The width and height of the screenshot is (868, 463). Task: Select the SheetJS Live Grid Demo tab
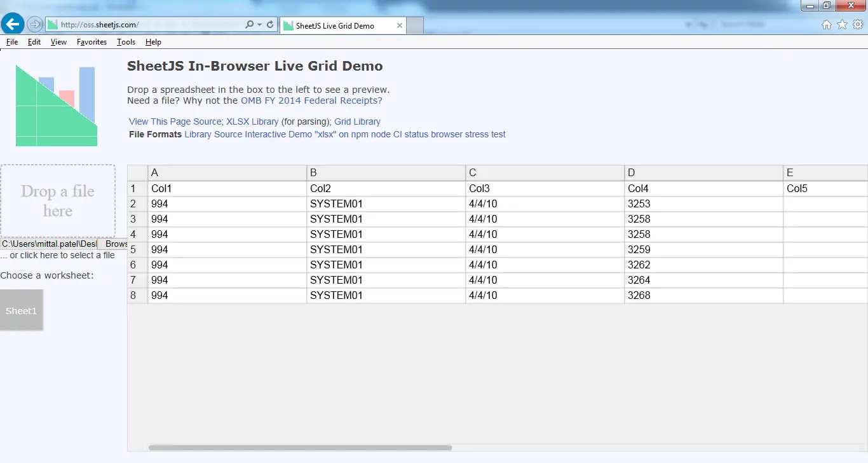tap(342, 25)
